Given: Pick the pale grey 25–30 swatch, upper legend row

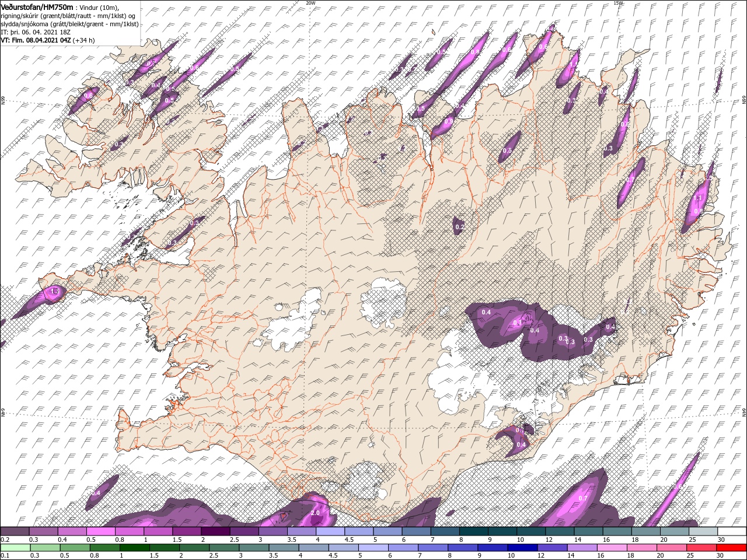Looking at the screenshot, I should point(703,531).
